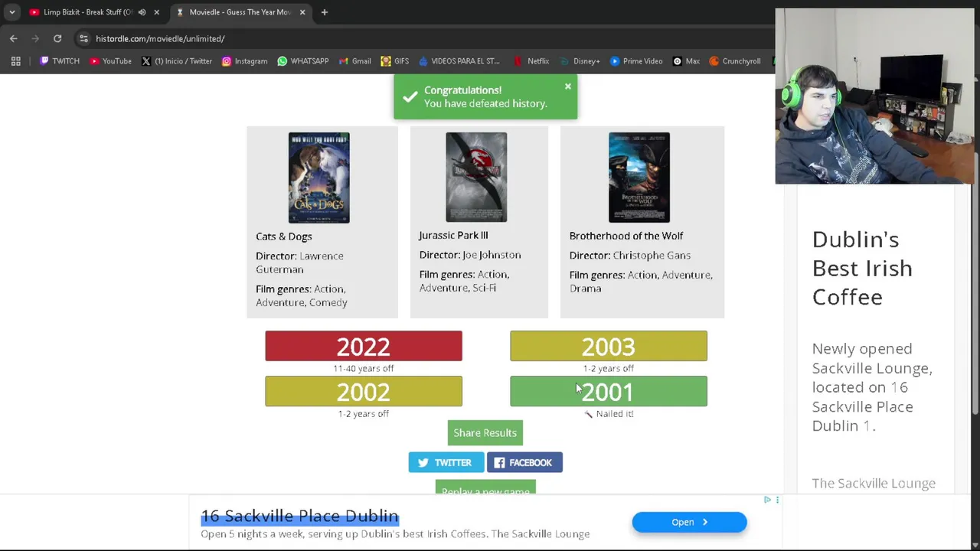Open the YouTube bookmark

110,61
